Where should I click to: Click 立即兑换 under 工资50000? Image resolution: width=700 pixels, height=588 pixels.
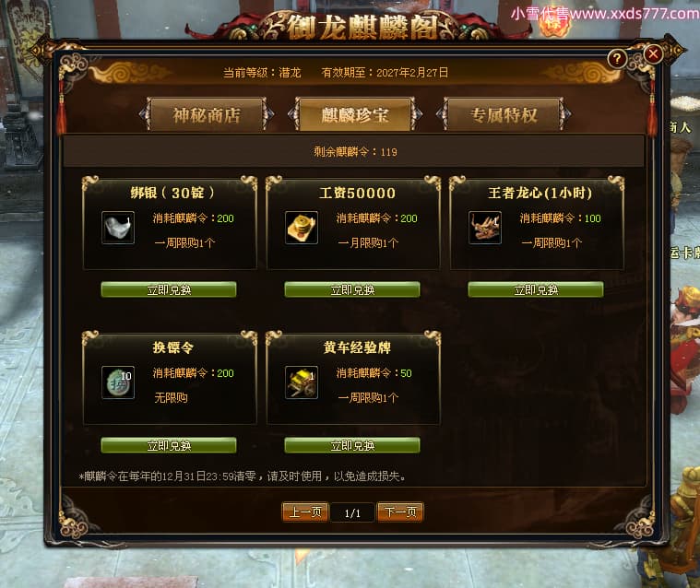pos(352,289)
